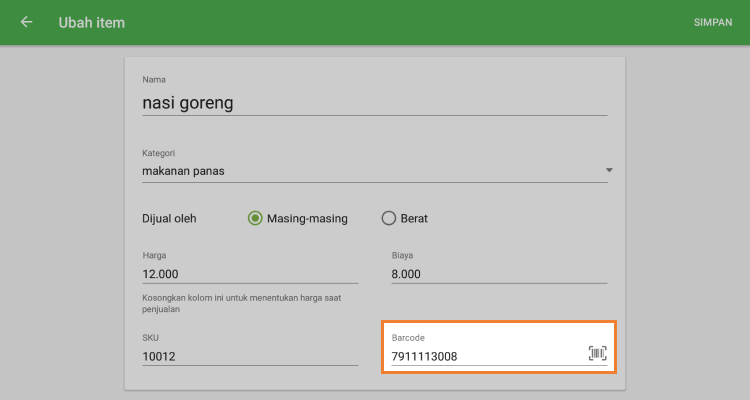This screenshot has height=400, width=750.
Task: Click the Dijual oleh label
Action: (x=176, y=218)
